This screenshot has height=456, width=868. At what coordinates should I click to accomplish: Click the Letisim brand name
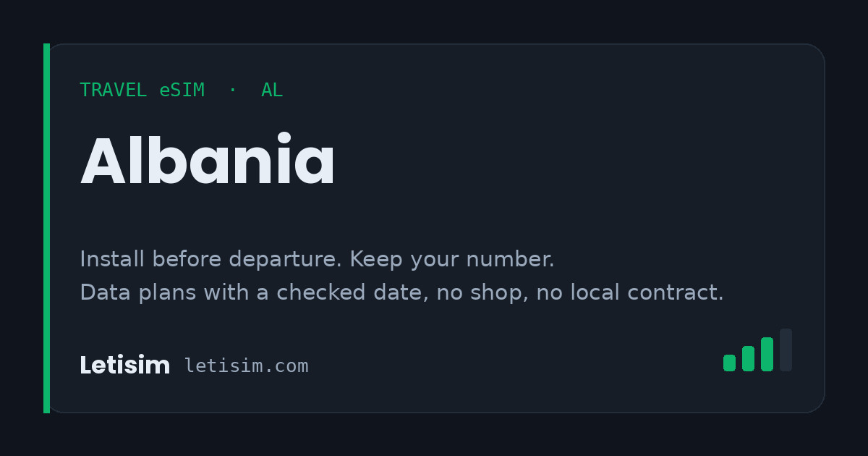tap(124, 366)
